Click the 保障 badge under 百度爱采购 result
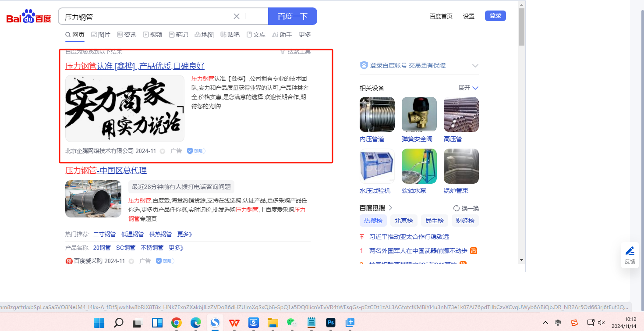The width and height of the screenshot is (644, 331). (x=165, y=261)
